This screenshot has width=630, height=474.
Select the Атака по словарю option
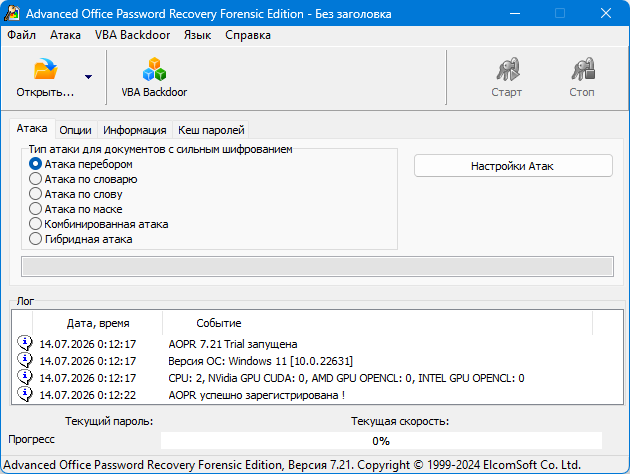tap(83, 179)
